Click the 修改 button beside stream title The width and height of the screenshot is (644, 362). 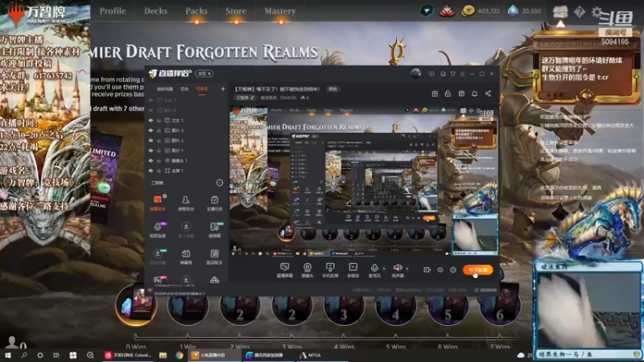[332, 89]
